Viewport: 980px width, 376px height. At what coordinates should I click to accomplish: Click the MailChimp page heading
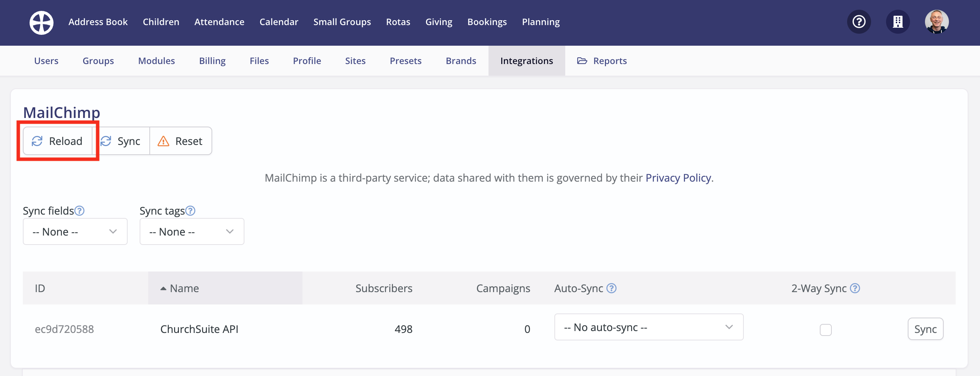(62, 112)
